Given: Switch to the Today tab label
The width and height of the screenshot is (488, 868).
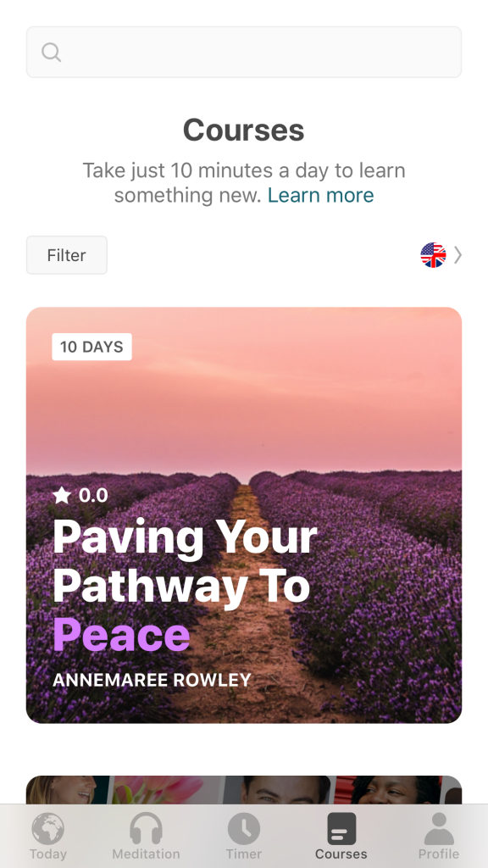Looking at the screenshot, I should click(48, 854).
